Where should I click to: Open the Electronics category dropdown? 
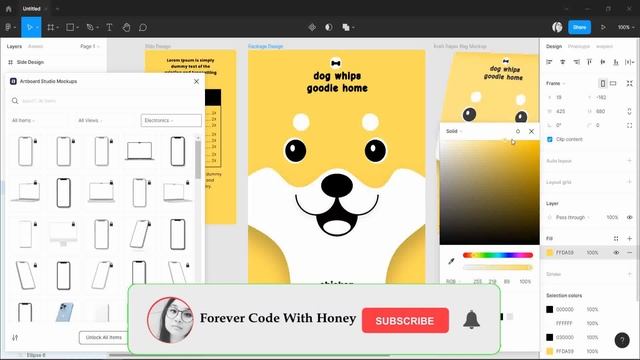(171, 120)
